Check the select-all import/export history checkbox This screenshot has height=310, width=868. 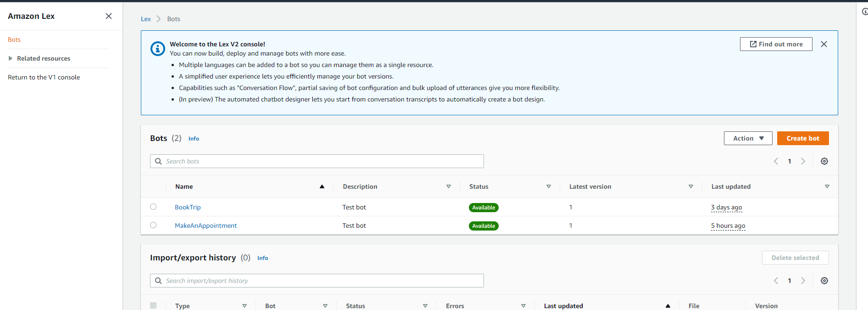153,305
